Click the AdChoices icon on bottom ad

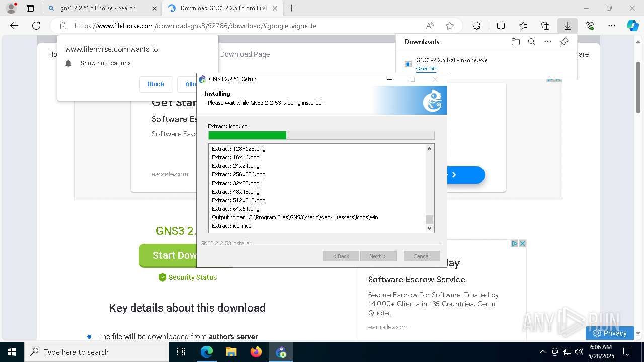pyautogui.click(x=514, y=243)
